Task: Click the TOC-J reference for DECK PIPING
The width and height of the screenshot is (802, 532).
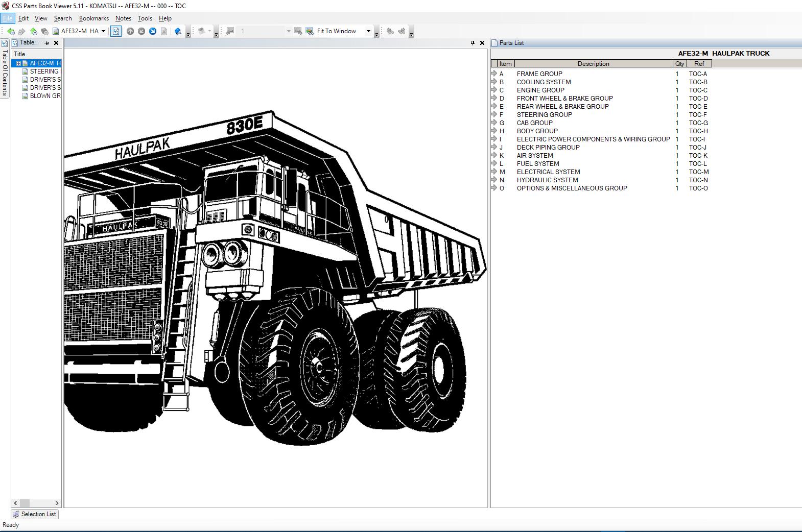Action: (697, 148)
